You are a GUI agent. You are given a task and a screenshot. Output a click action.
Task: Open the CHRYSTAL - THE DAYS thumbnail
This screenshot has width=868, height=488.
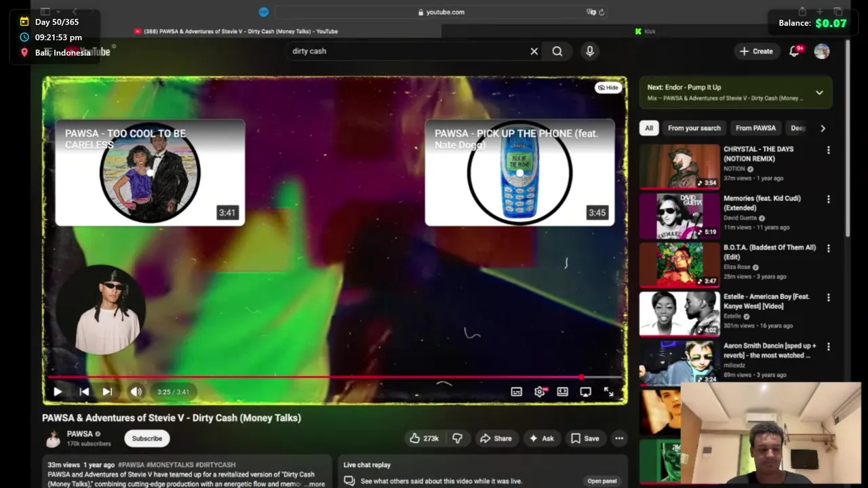679,166
